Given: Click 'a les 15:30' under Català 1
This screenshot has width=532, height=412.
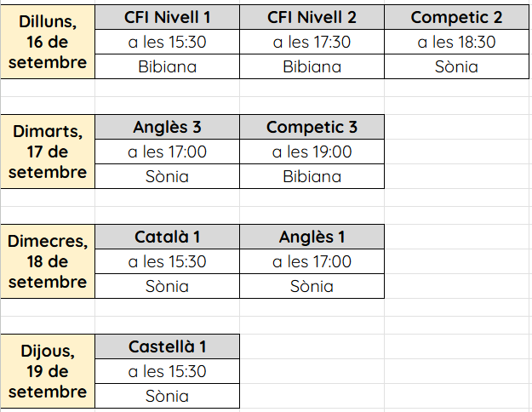Looking at the screenshot, I should coord(167,261).
